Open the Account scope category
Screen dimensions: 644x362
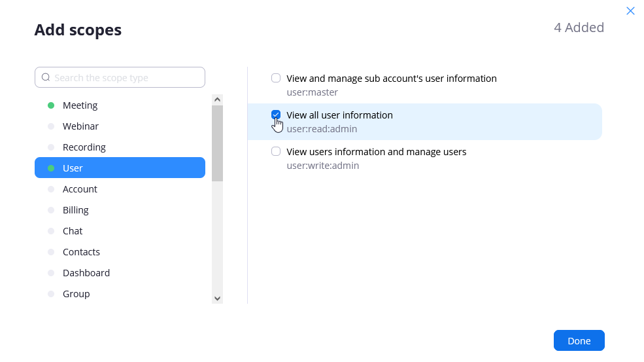[80, 189]
